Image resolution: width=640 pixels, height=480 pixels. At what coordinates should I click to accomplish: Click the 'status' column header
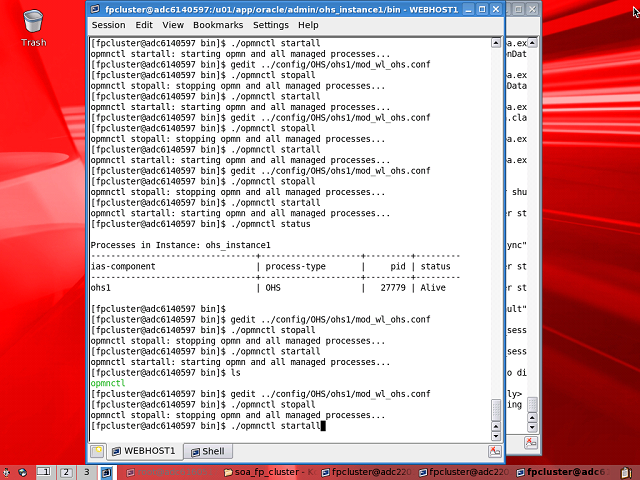[x=436, y=267]
